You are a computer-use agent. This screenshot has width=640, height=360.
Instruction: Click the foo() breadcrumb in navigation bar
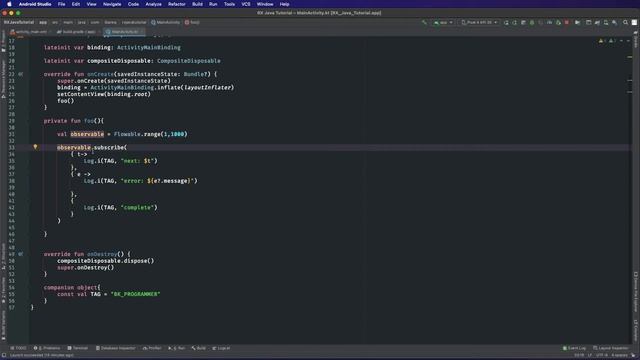[x=192, y=22]
